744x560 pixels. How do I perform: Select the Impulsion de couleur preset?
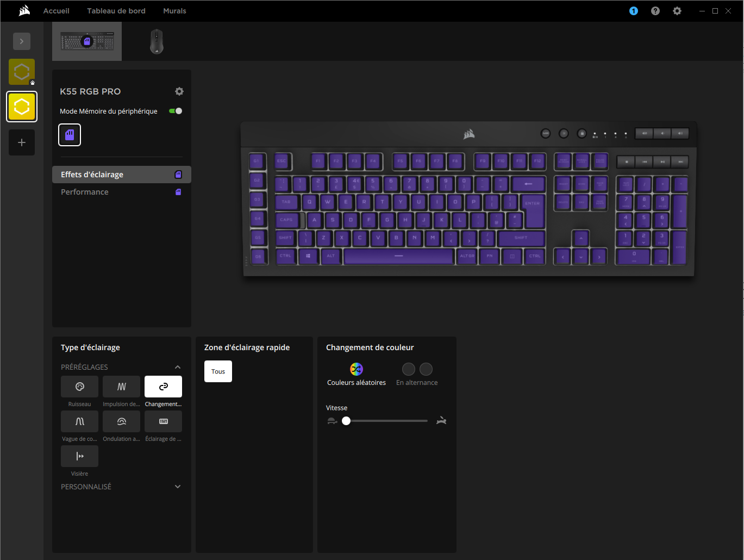[x=121, y=387]
